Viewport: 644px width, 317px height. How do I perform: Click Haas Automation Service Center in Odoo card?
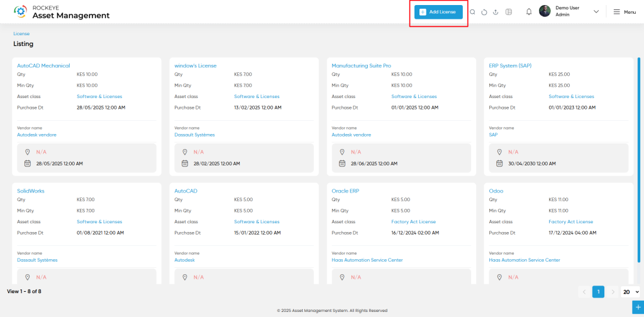[x=525, y=260]
